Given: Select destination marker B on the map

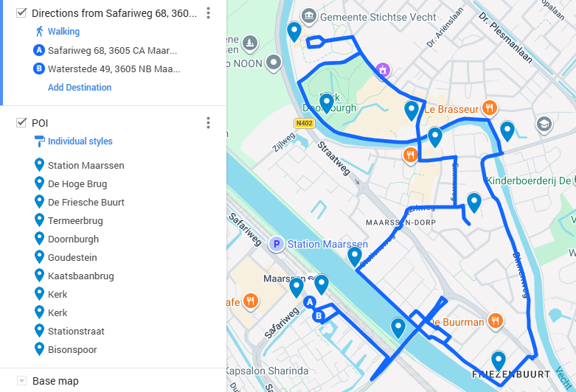Looking at the screenshot, I should (319, 315).
